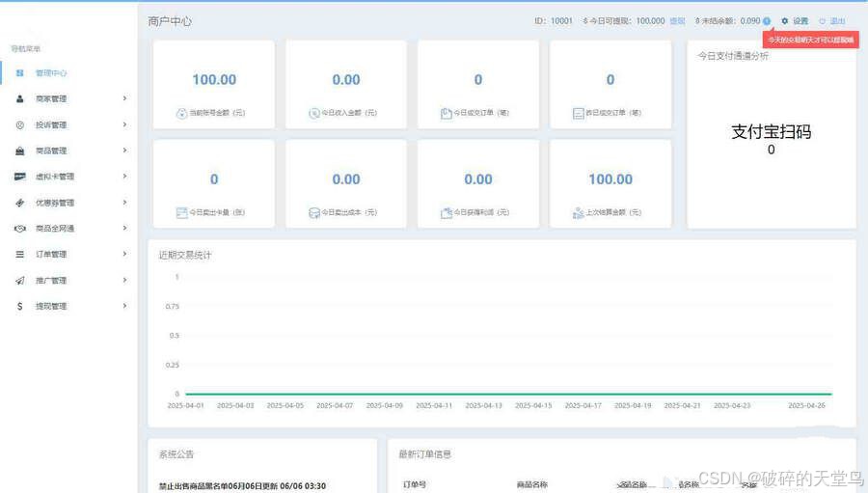The image size is (868, 493).
Task: Expand the 推广管理 chevron arrow
Action: tap(124, 281)
